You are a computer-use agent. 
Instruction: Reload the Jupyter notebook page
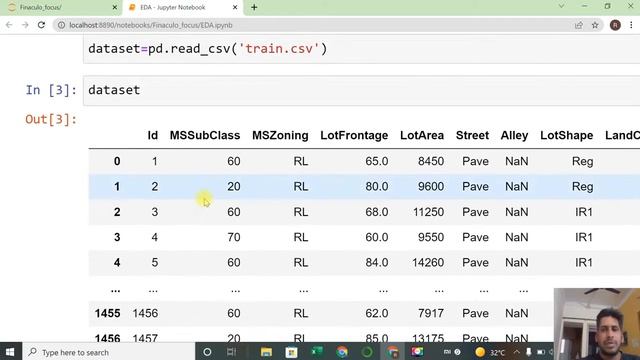tap(41, 25)
